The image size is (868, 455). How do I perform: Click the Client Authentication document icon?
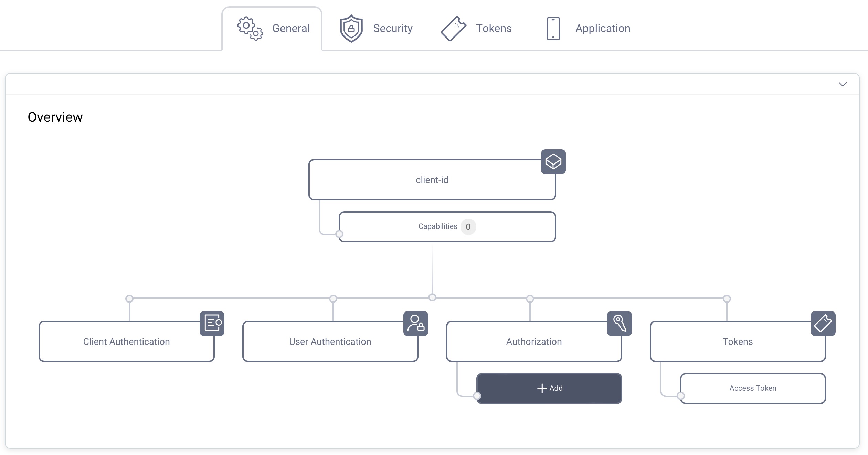(x=212, y=324)
